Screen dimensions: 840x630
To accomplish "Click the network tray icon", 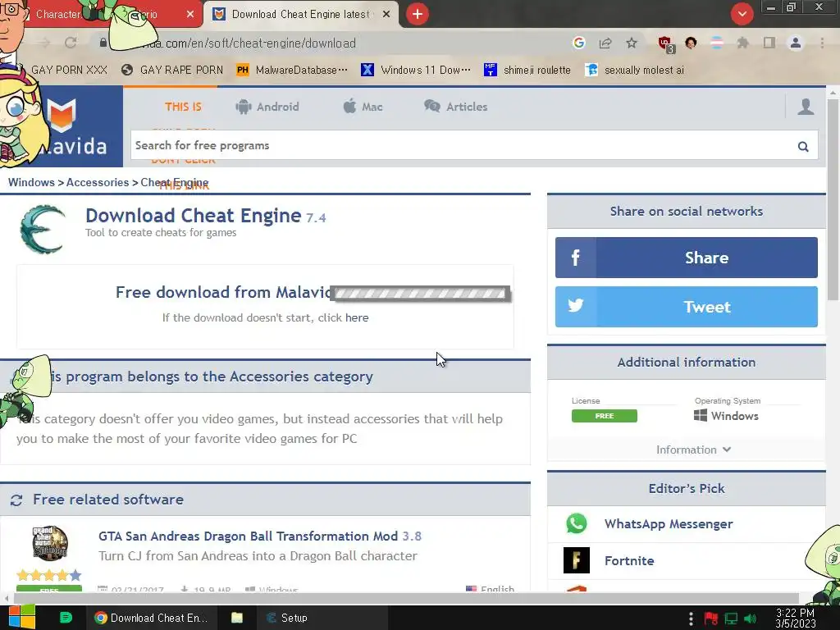I will coord(731,619).
